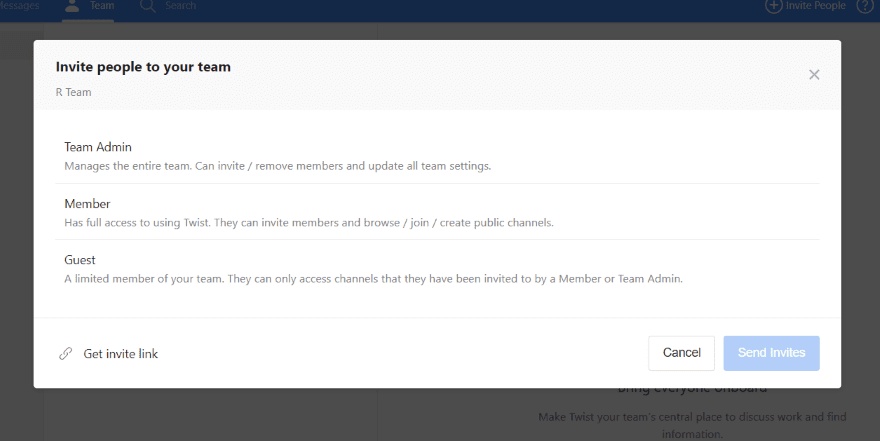Click the Send Invites button

[x=771, y=353]
